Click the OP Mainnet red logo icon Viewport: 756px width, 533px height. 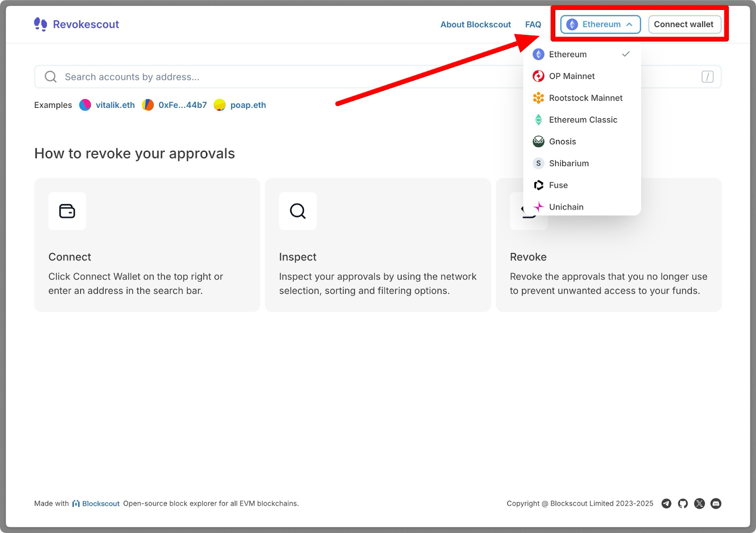[538, 76]
